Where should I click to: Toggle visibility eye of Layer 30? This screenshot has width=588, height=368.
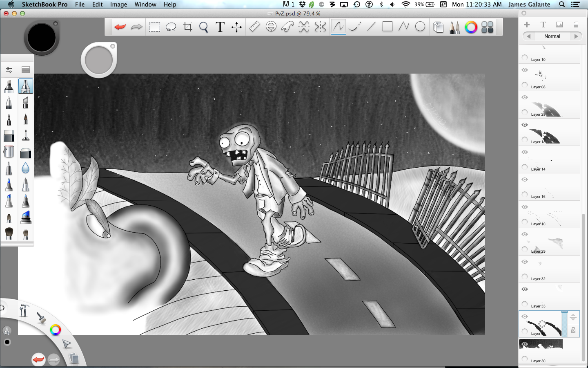(x=525, y=344)
